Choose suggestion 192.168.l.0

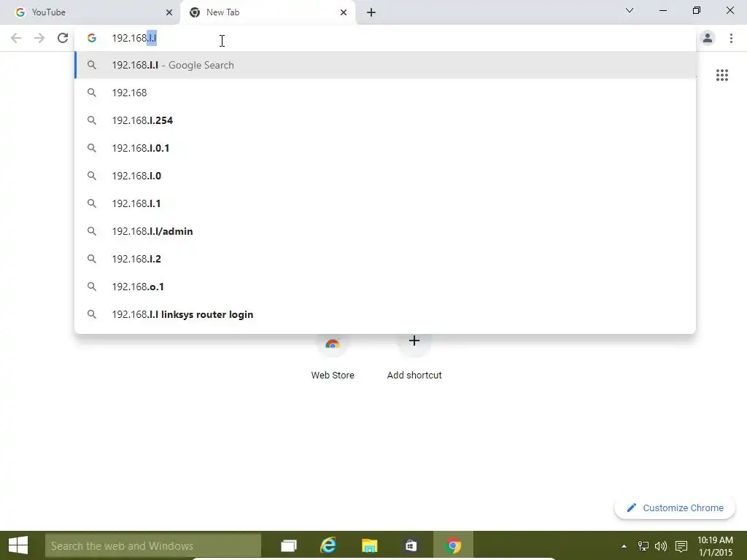(x=385, y=176)
